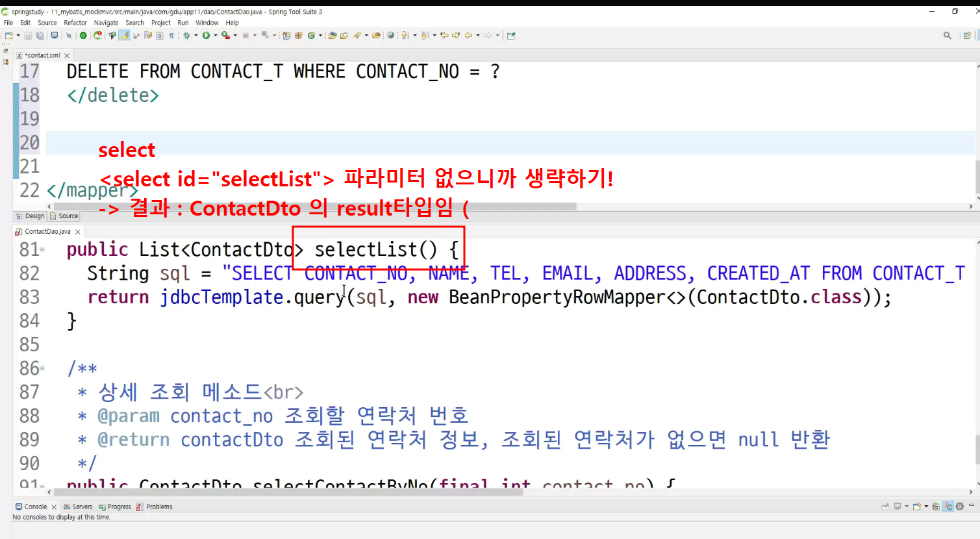Click the Console settings gear icon
The image size is (980, 539).
(x=959, y=507)
